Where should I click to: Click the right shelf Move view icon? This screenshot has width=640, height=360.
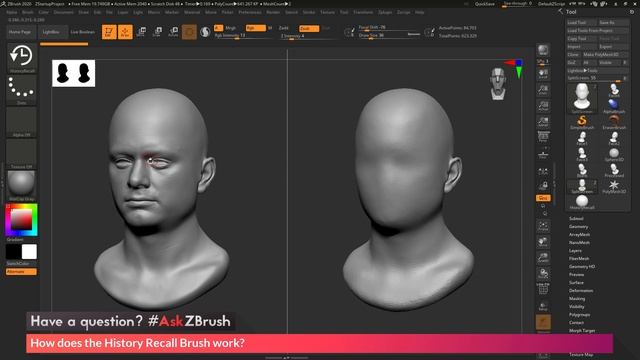coord(543,242)
